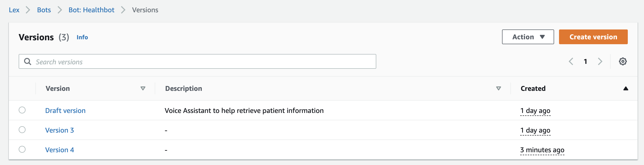Sort by Created column arrow
644x165 pixels.
[626, 88]
